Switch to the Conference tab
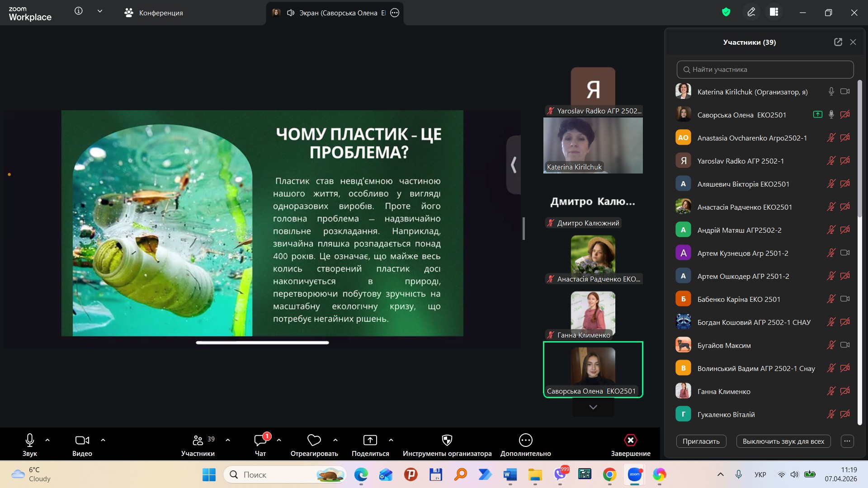 [x=154, y=13]
